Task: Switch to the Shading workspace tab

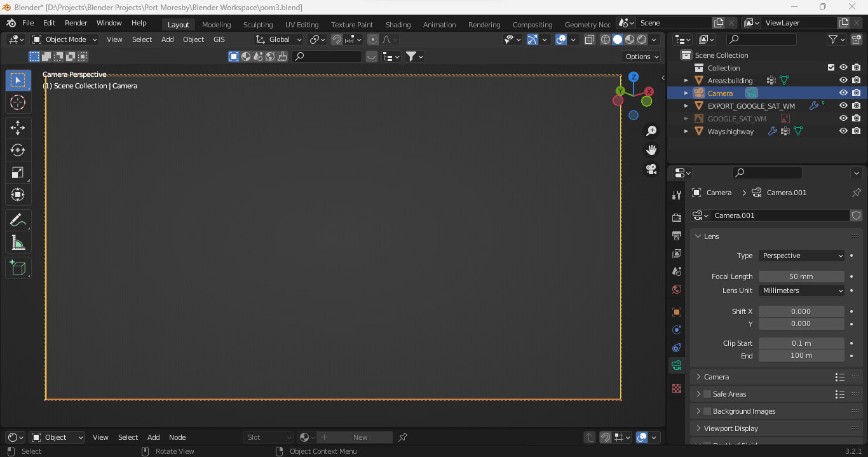Action: [398, 24]
